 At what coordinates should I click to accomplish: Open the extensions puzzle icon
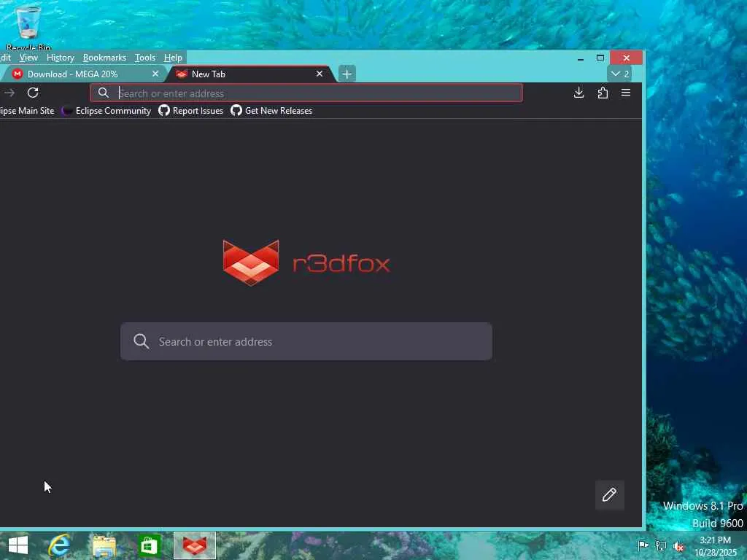(x=603, y=93)
